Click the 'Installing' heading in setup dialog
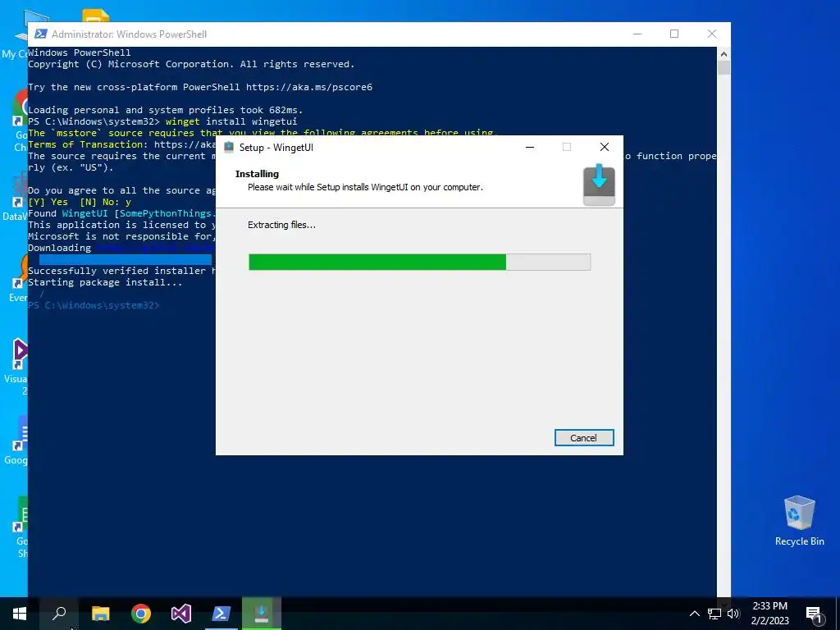This screenshot has width=840, height=630. (257, 174)
